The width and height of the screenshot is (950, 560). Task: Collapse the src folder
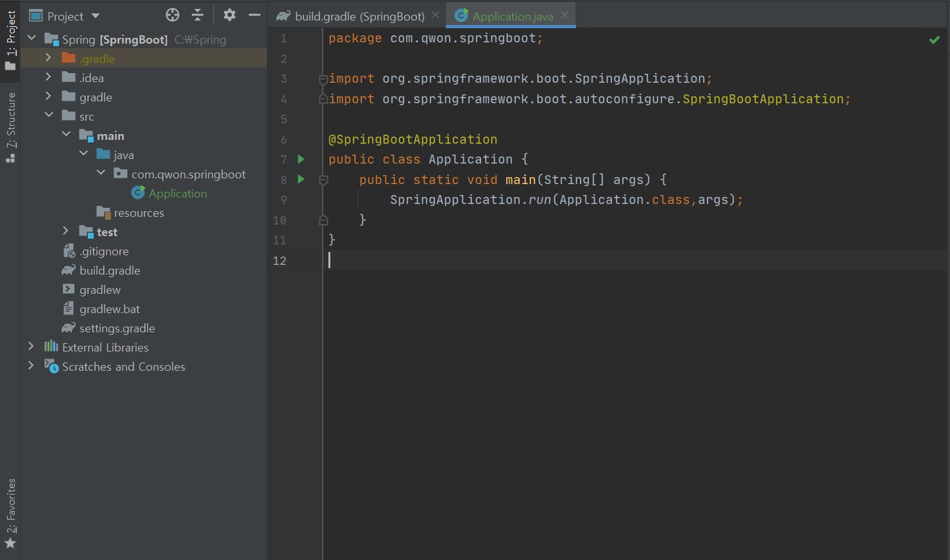49,115
